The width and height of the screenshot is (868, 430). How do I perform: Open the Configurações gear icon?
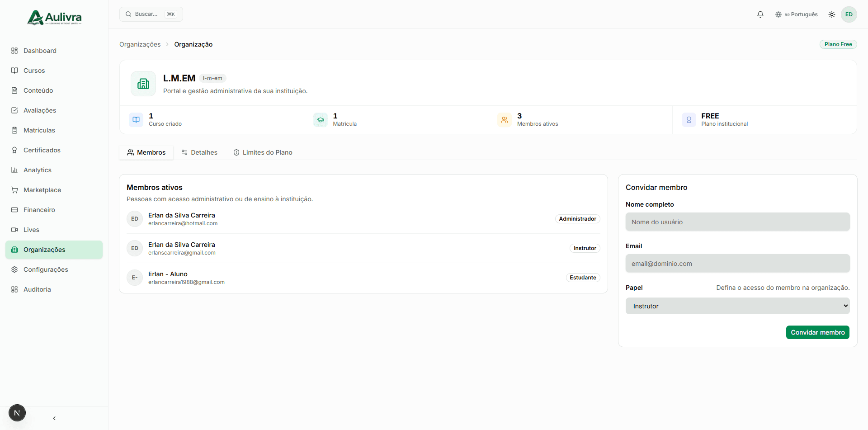point(14,269)
